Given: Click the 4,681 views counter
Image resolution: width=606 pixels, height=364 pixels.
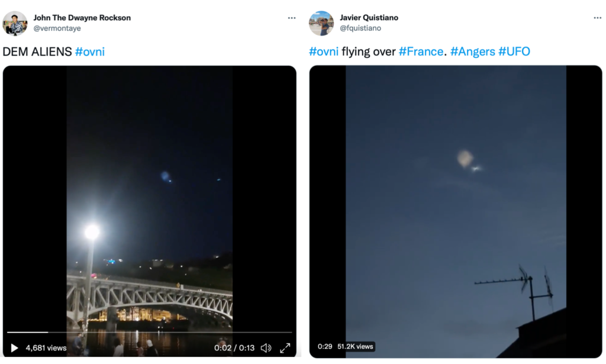Looking at the screenshot, I should (46, 348).
